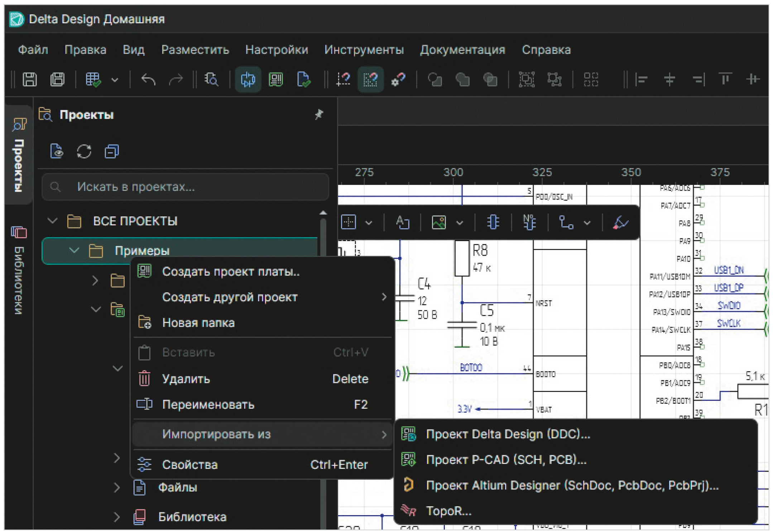Toggle the pin on the Проекты panel
The image size is (773, 532).
tap(318, 115)
